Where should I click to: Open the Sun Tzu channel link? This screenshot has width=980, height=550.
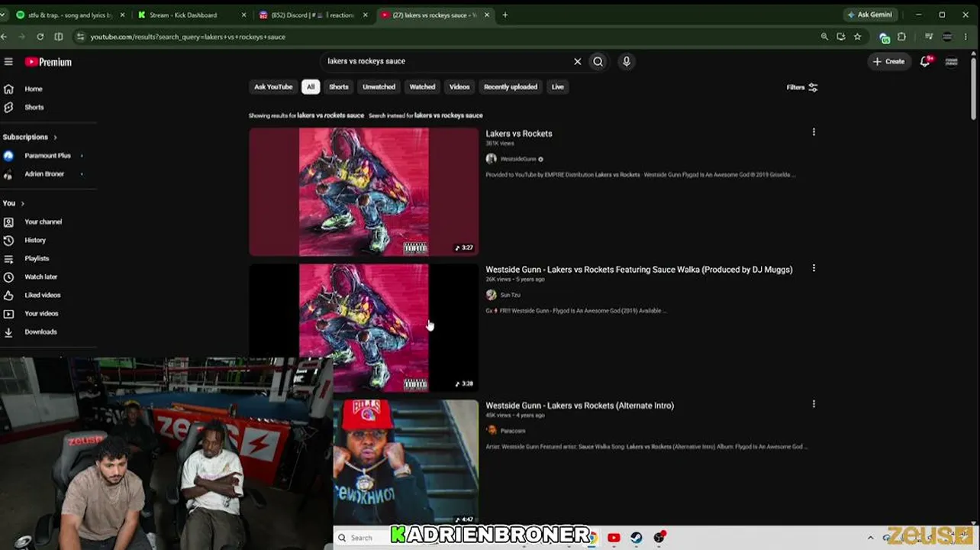(510, 295)
